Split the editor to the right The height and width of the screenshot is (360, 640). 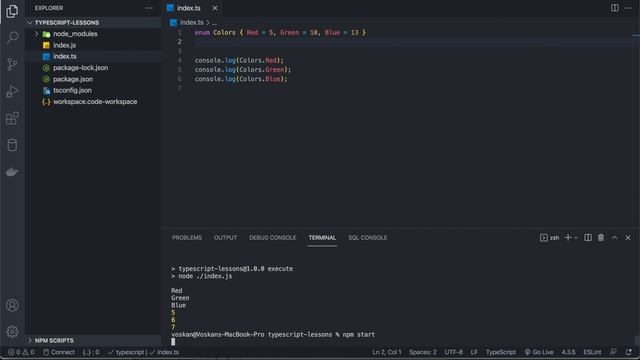coord(614,8)
